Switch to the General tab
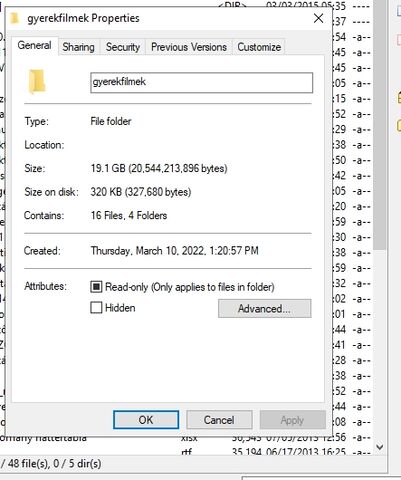This screenshot has height=480, width=401. pos(34,45)
